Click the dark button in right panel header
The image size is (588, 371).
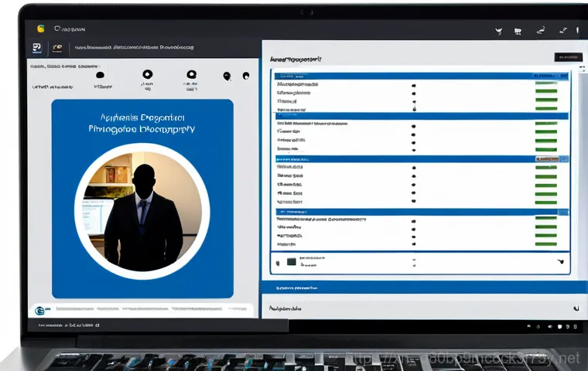tap(568, 57)
